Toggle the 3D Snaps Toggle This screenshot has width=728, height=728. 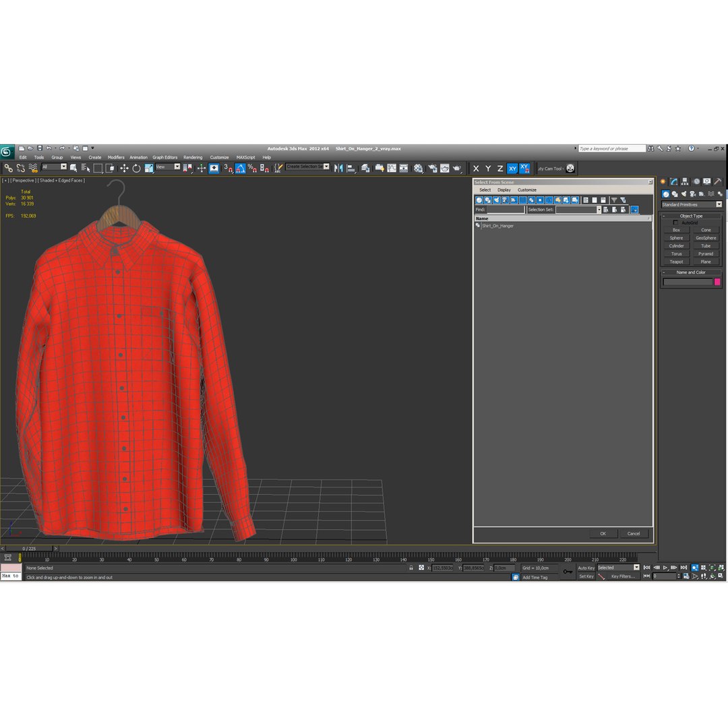[228, 168]
